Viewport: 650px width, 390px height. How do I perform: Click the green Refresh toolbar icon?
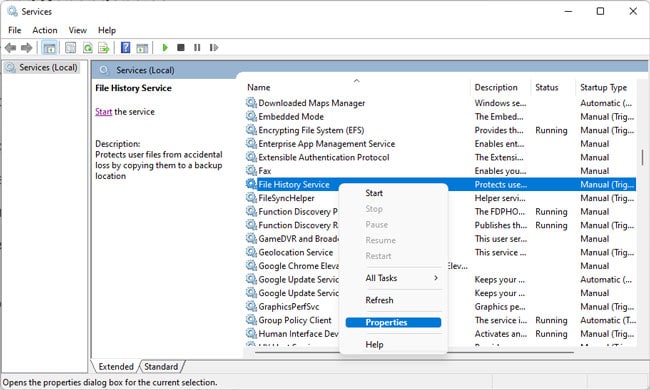tap(87, 48)
